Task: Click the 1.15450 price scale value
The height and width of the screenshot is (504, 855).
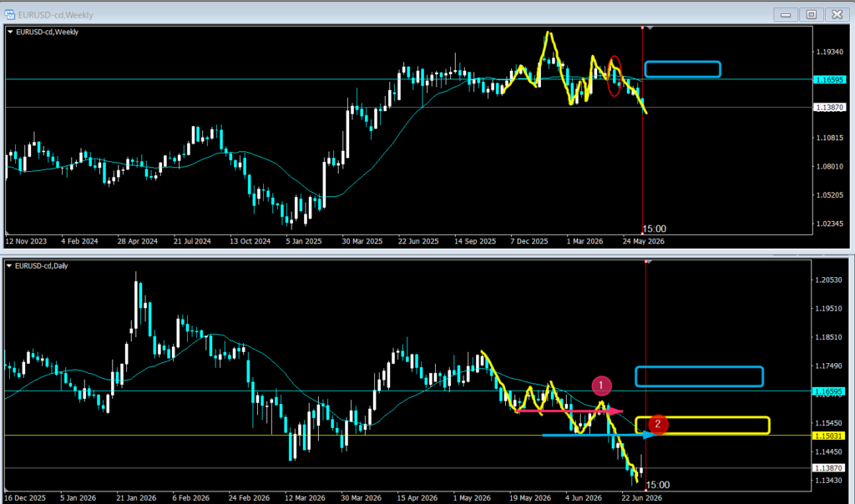Action: click(x=828, y=423)
